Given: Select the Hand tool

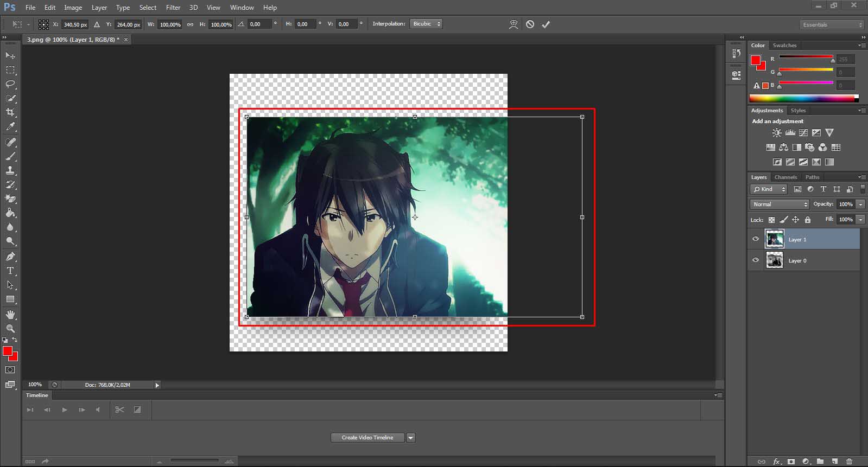Looking at the screenshot, I should tap(10, 315).
